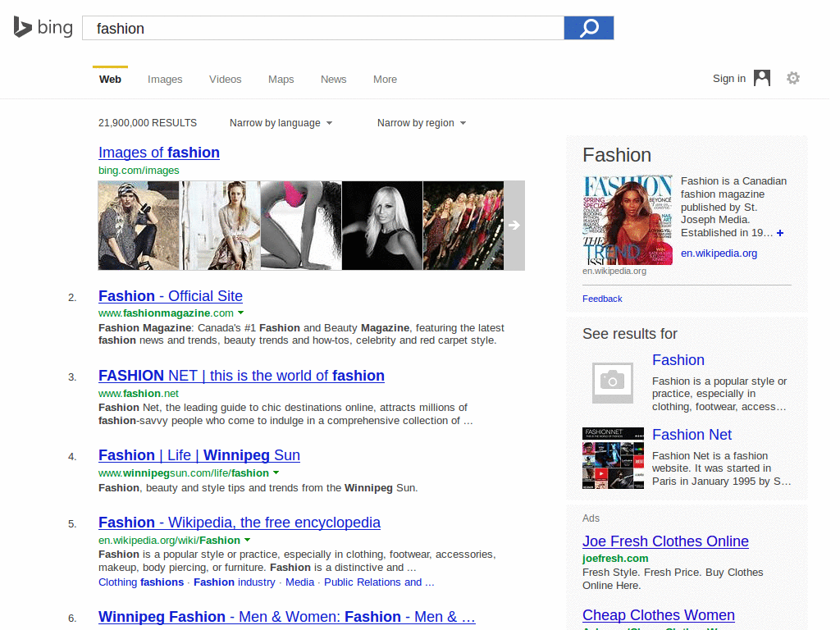This screenshot has height=630, width=840.
Task: Click the Fashion magazine cover thumbnail
Action: pyautogui.click(x=628, y=219)
